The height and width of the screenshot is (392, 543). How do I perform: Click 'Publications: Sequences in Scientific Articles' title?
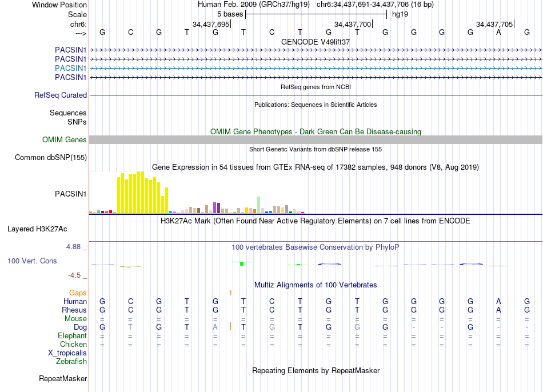click(x=316, y=105)
